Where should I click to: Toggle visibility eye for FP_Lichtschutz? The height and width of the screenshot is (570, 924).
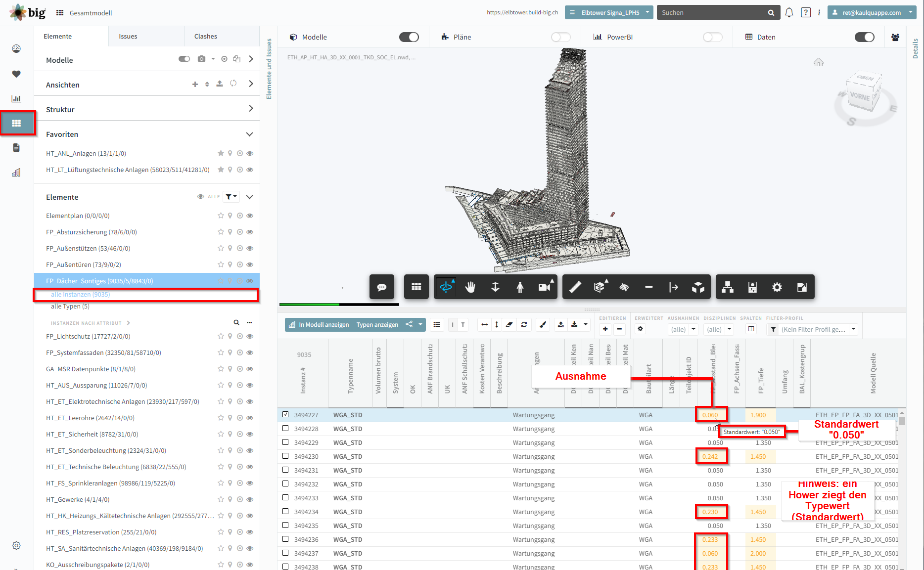[x=250, y=336]
